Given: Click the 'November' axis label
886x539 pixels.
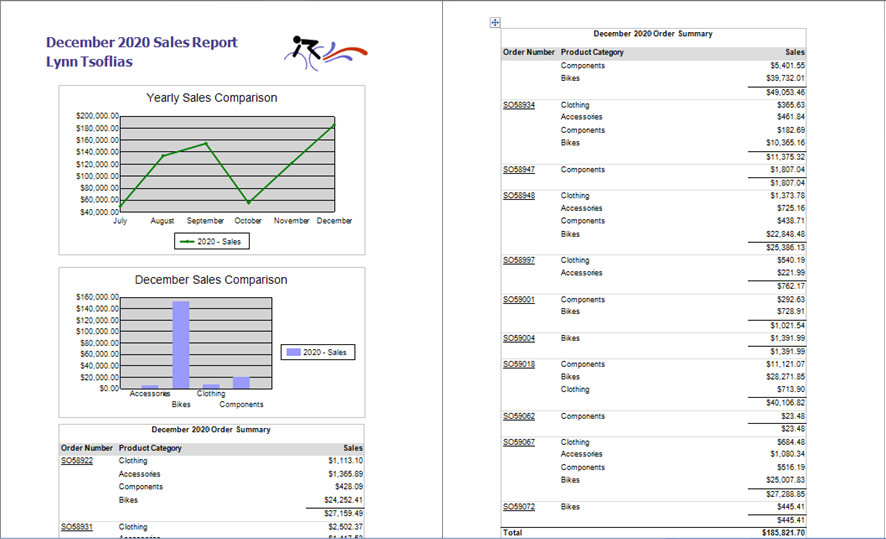Looking at the screenshot, I should (x=292, y=221).
